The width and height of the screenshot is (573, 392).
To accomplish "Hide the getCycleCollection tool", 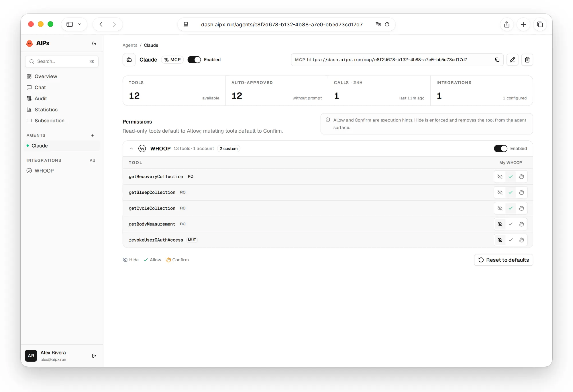I will [500, 208].
